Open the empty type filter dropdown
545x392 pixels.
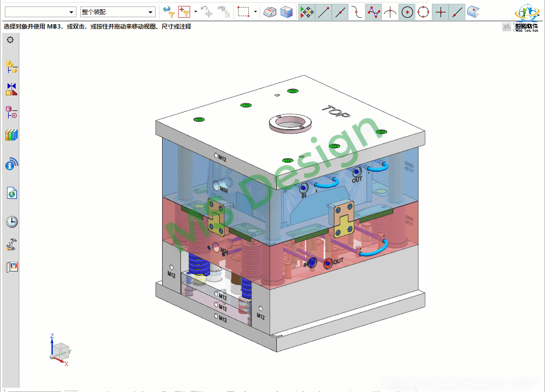[x=40, y=12]
